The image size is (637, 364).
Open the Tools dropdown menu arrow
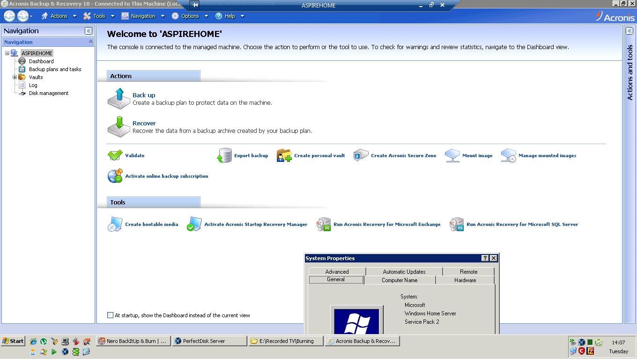(x=112, y=15)
